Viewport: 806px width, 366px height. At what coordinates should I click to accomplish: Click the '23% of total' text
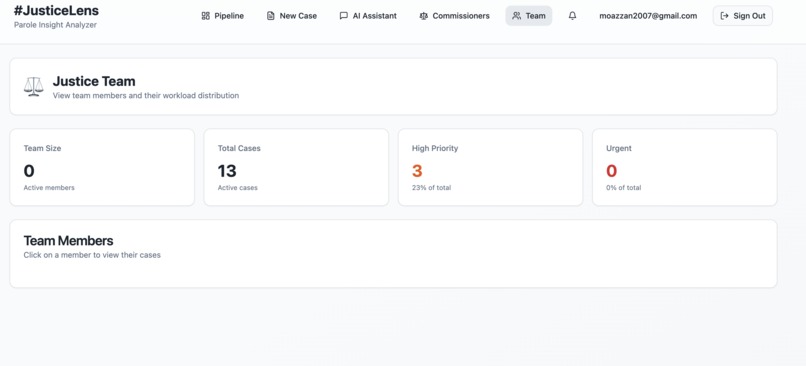[431, 188]
